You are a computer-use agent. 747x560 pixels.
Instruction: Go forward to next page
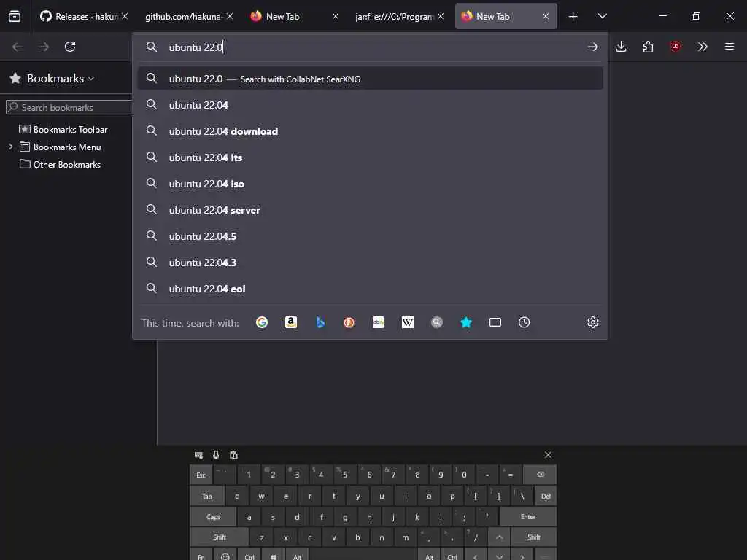[44, 47]
